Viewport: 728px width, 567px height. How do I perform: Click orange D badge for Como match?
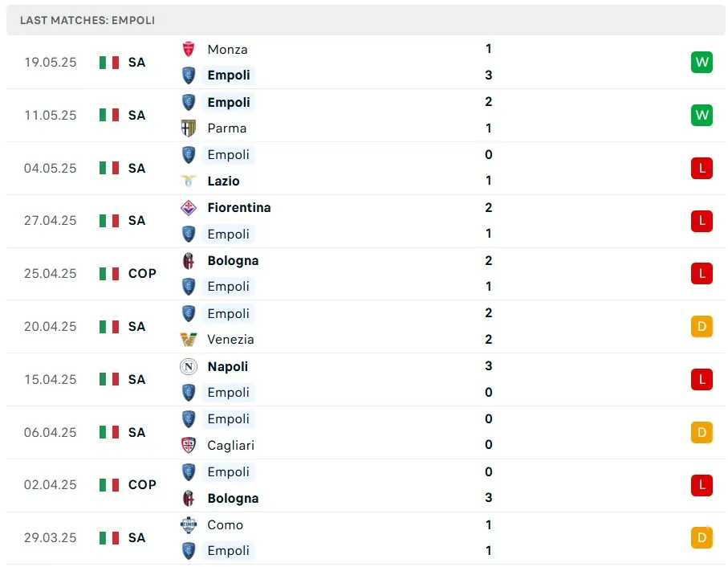tap(702, 537)
